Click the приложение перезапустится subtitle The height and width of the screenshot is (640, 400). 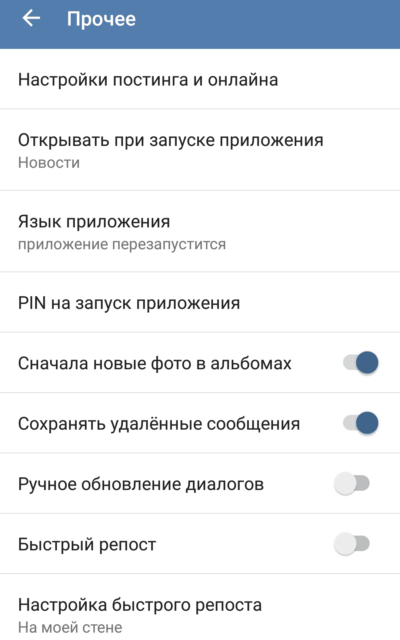122,244
